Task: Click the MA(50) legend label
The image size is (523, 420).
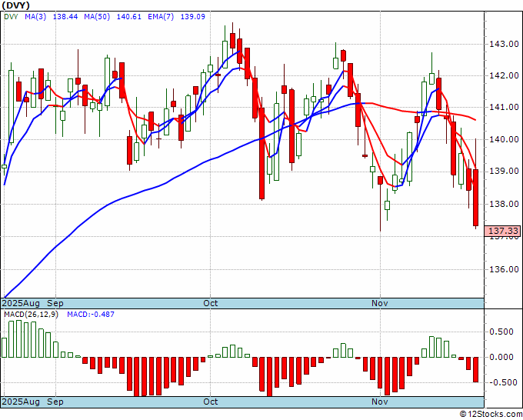Action: pos(97,17)
